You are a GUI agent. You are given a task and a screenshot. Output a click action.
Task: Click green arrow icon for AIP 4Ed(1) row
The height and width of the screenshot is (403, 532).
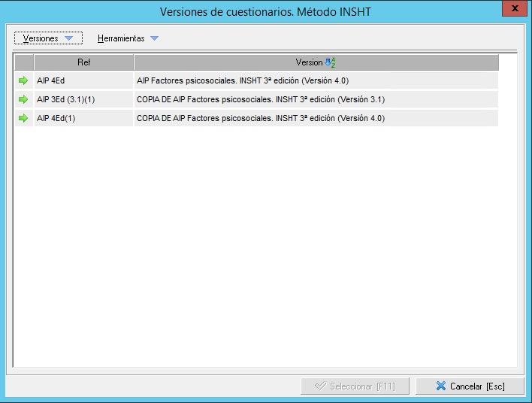tap(23, 118)
